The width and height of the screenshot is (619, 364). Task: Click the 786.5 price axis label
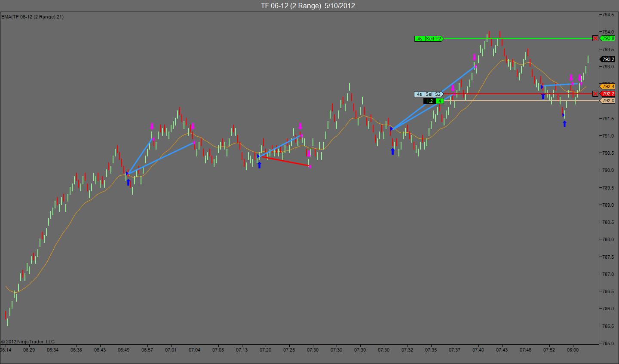608,291
